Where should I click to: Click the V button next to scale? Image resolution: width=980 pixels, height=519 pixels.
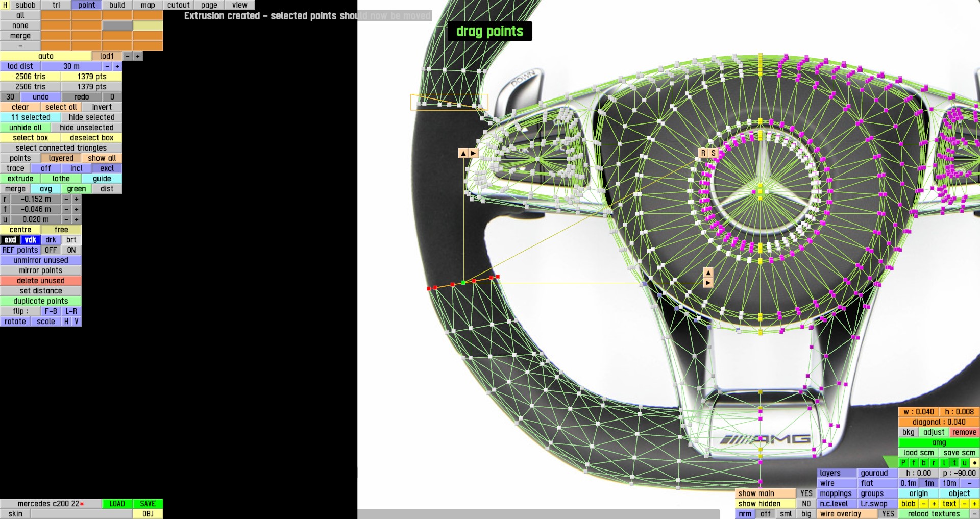[x=77, y=322]
